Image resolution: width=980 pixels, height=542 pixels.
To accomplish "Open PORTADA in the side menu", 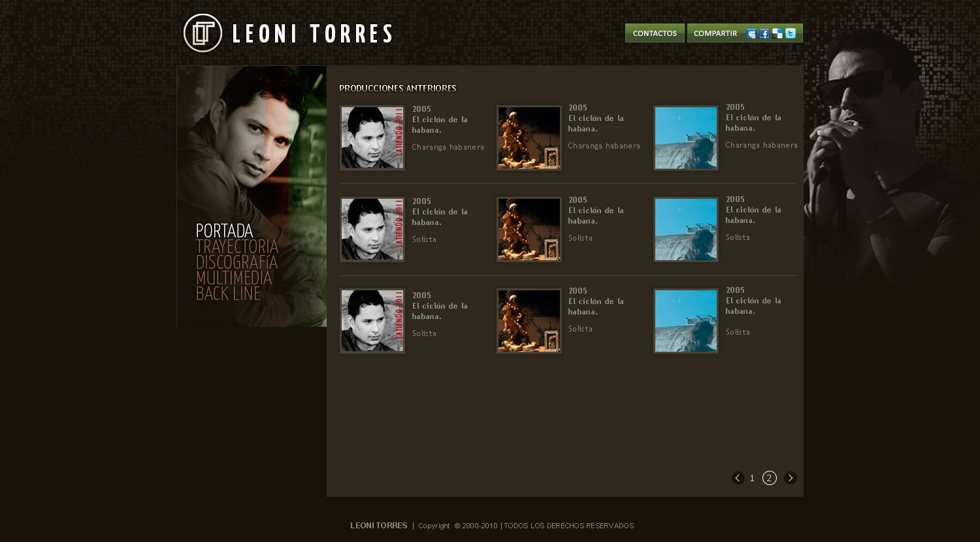I will [224, 231].
